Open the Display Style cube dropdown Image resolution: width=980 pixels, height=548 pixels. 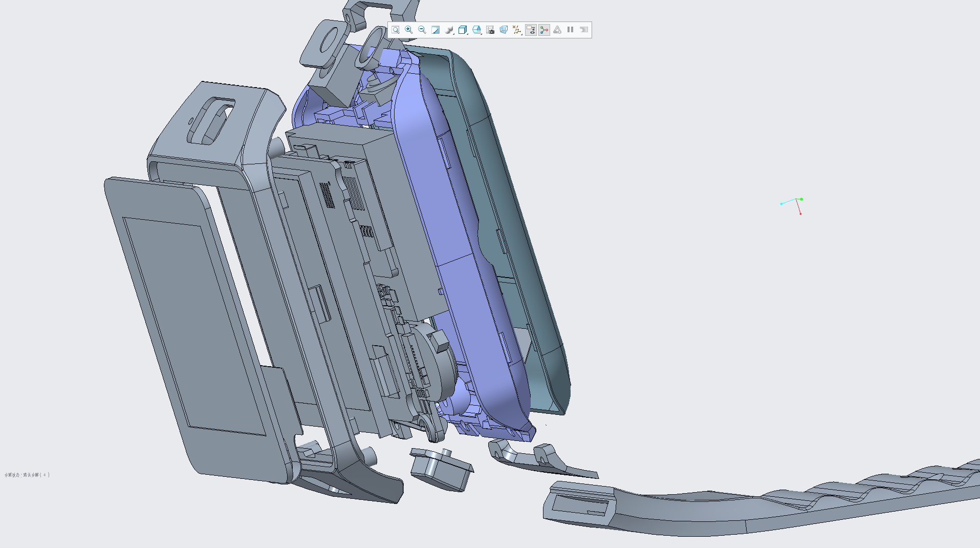(x=463, y=30)
